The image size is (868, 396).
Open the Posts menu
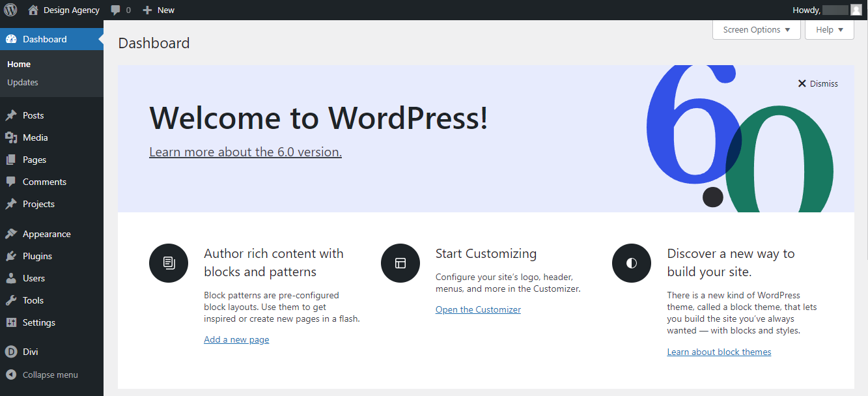point(33,115)
